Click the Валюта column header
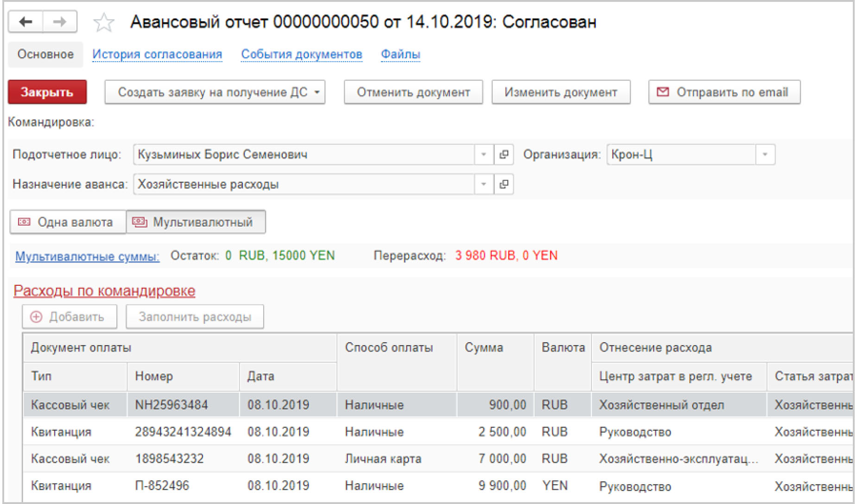This screenshot has width=857, height=504. pyautogui.click(x=563, y=362)
